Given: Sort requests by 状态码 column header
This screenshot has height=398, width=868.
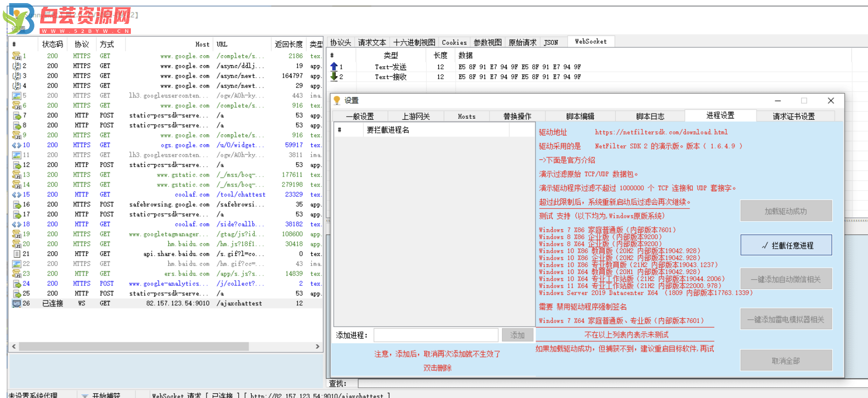Looking at the screenshot, I should [53, 45].
